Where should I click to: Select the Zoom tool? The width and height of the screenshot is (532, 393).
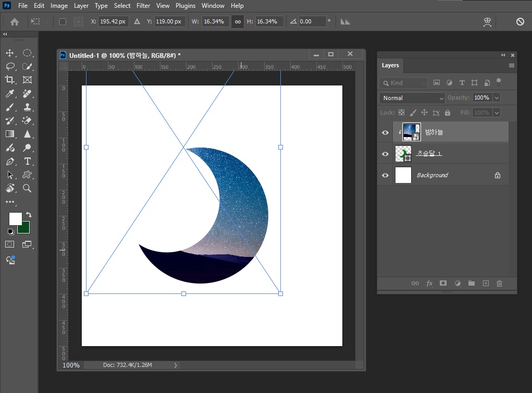27,188
